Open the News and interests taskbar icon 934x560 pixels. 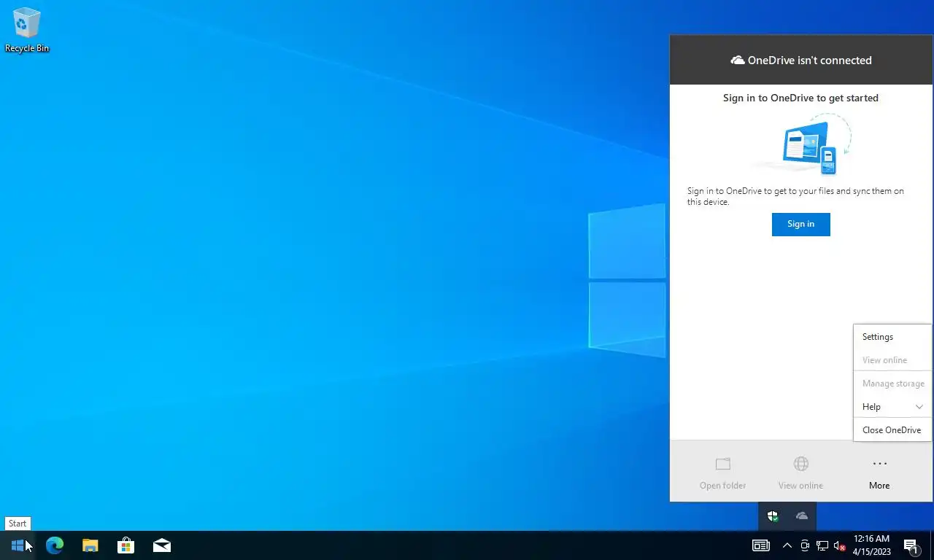761,545
